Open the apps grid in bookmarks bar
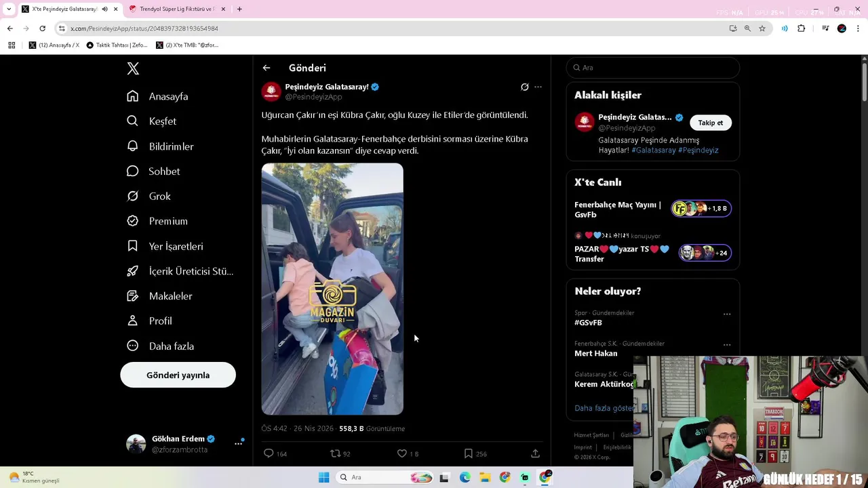868x488 pixels. tap(12, 45)
